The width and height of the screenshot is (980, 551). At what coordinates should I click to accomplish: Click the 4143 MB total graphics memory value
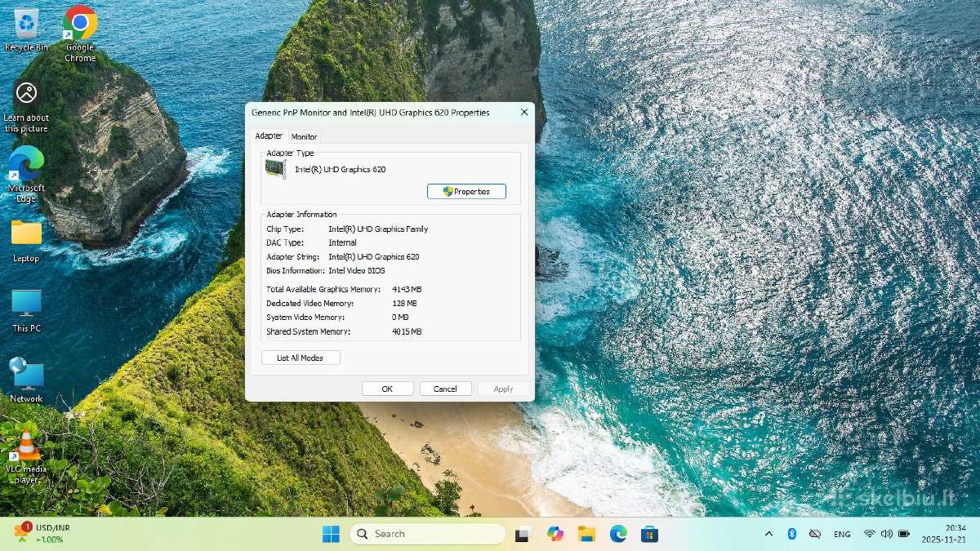click(x=407, y=289)
